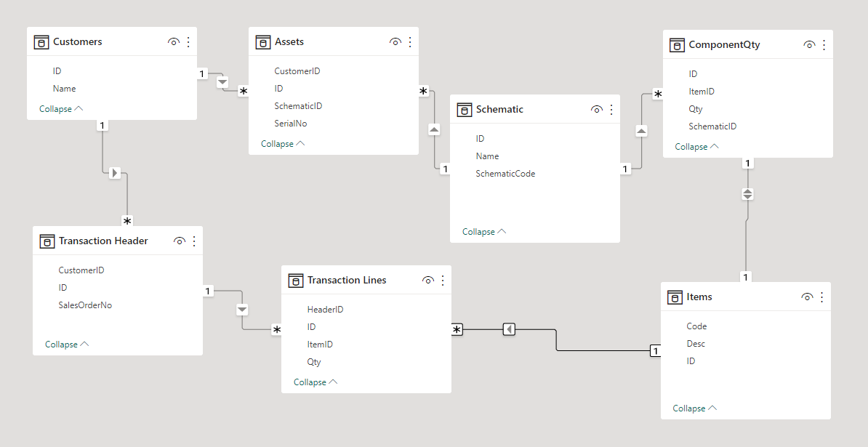Open more options for Items table
The height and width of the screenshot is (447, 868).
coord(822,297)
